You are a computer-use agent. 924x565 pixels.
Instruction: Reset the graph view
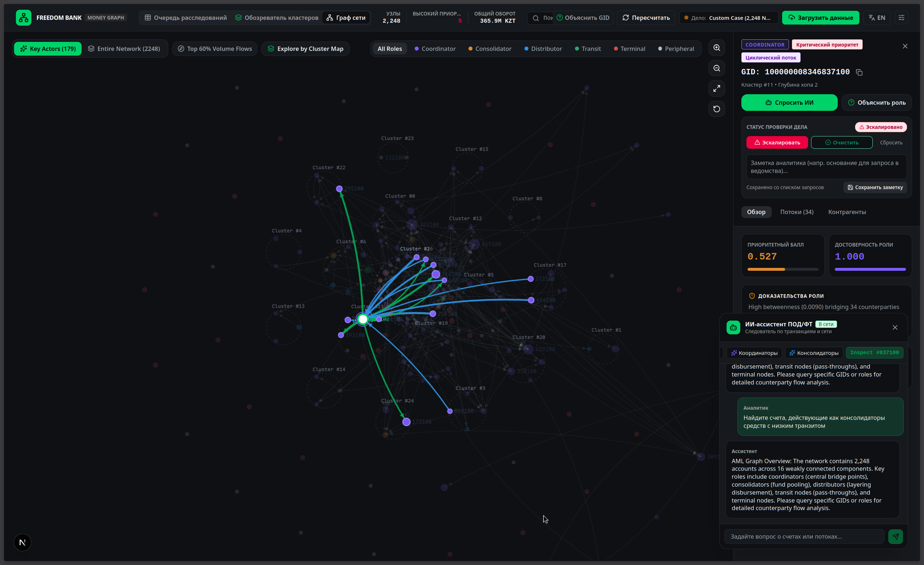[x=716, y=109]
